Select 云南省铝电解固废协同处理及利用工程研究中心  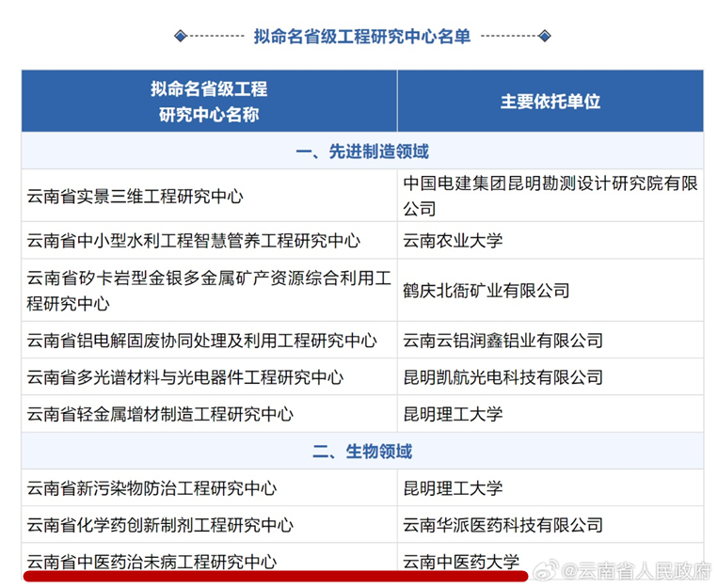point(209,341)
